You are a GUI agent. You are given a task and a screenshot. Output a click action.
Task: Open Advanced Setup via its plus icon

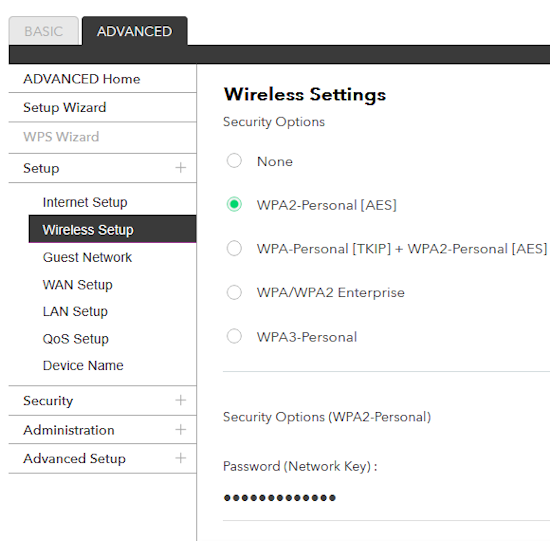click(181, 458)
